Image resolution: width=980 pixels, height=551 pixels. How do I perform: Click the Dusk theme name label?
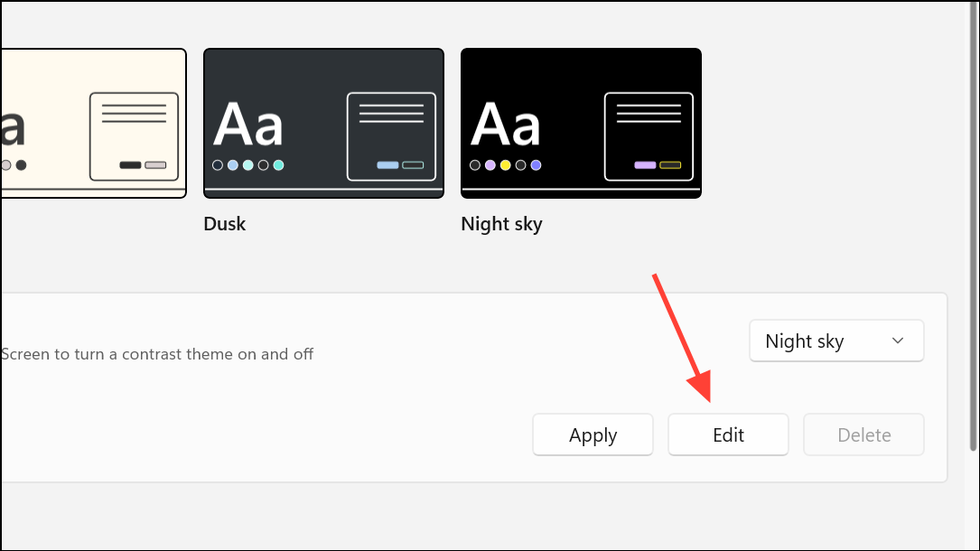point(225,223)
